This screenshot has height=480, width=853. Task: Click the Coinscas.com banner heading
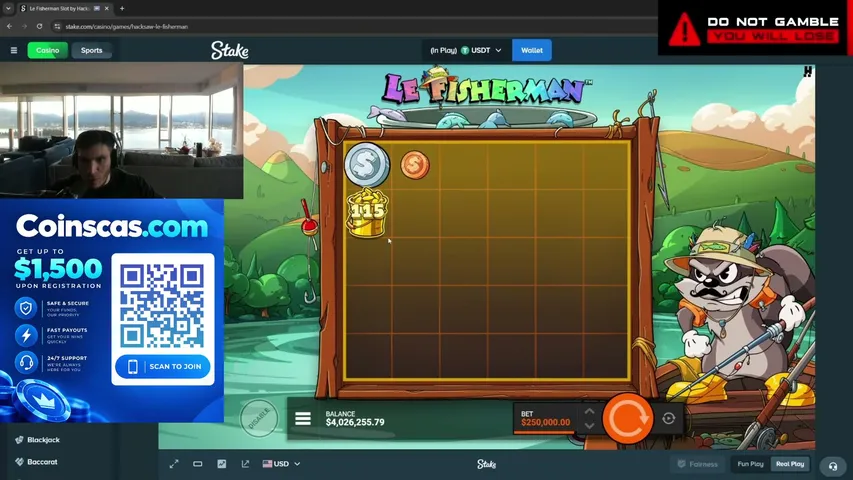[x=112, y=226]
